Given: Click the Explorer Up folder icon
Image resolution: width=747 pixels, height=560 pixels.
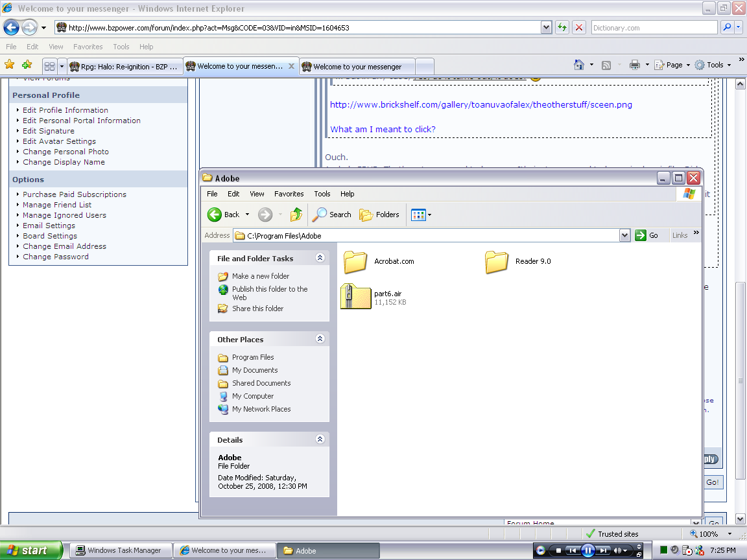Looking at the screenshot, I should [296, 215].
